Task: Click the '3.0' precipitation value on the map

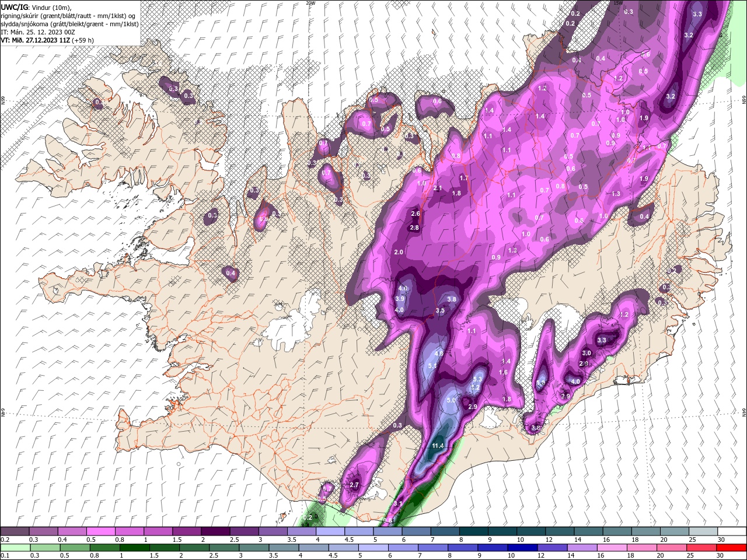Action: [x=587, y=353]
